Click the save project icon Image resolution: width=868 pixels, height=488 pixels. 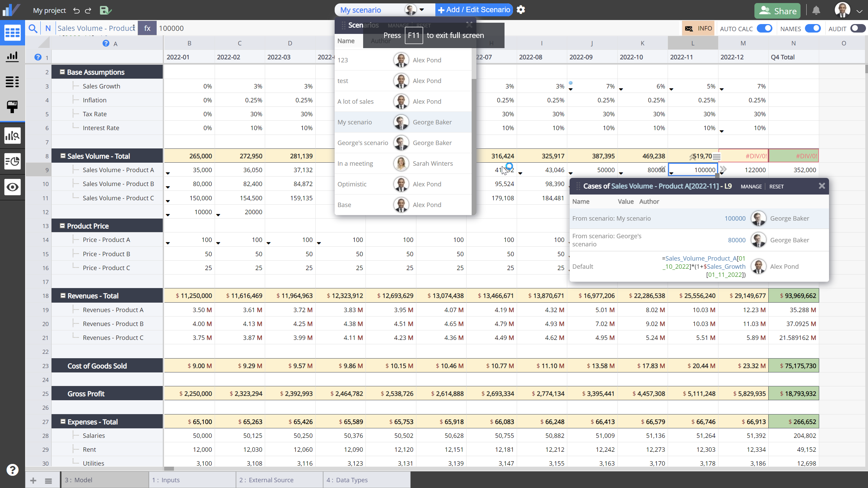[105, 11]
